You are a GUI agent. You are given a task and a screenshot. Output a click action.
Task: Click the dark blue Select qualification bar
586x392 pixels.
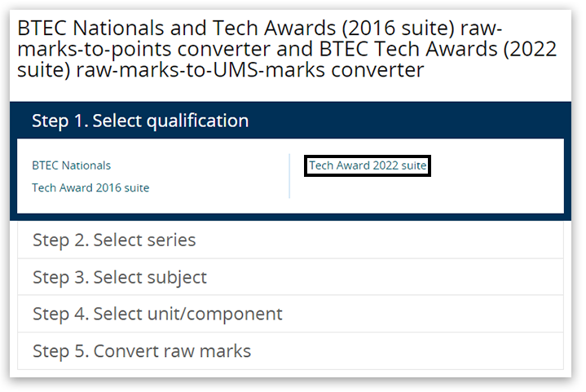(x=289, y=121)
